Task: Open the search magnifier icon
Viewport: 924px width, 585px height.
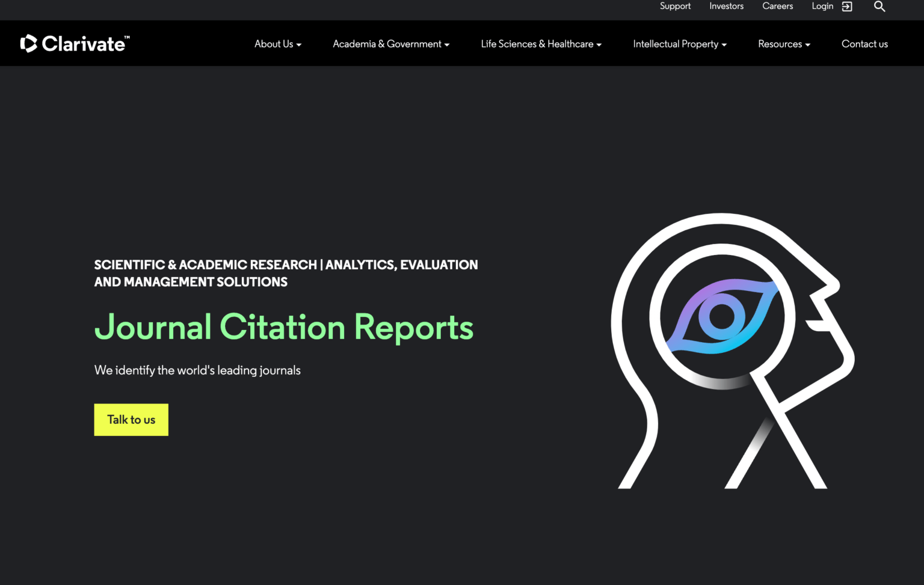Action: coord(879,7)
